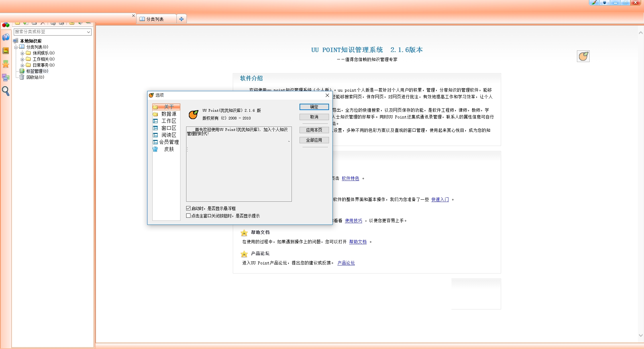
Task: Enable 点击主窗口关闭按钮时，是否显示提示 checkbox
Action: 189,216
